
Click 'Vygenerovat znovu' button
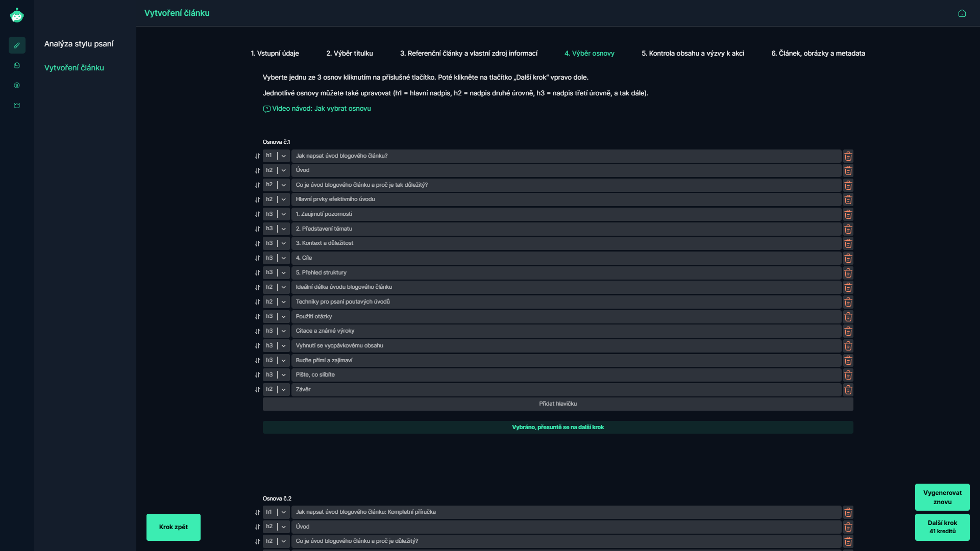[942, 497]
